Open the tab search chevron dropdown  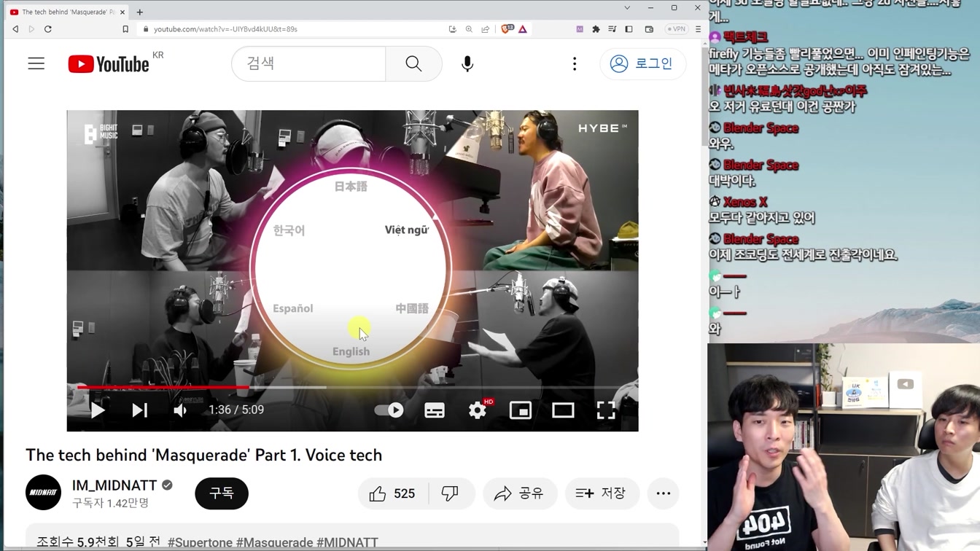627,8
